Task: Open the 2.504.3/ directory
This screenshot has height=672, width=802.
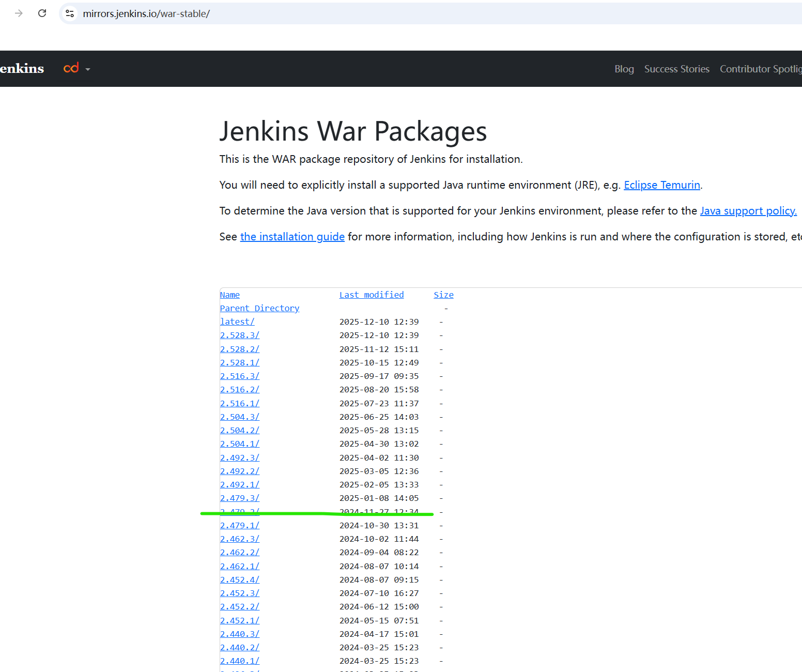Action: click(x=240, y=417)
